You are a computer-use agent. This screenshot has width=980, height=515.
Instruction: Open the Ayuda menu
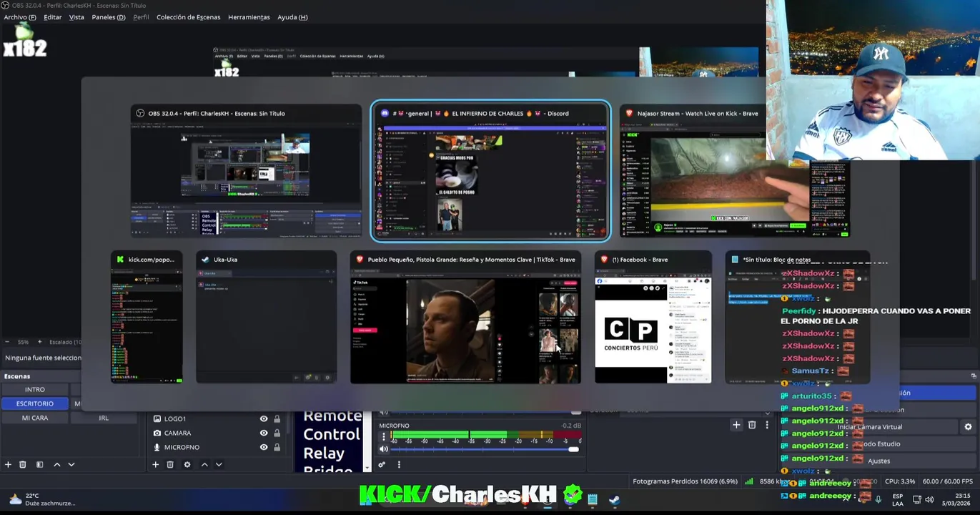pos(292,17)
